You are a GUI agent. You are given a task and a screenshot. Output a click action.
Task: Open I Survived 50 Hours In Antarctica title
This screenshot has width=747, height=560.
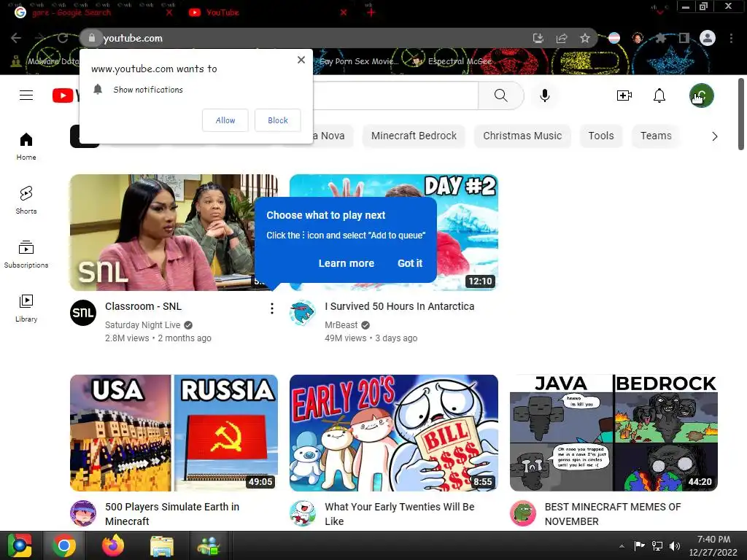[400, 307]
